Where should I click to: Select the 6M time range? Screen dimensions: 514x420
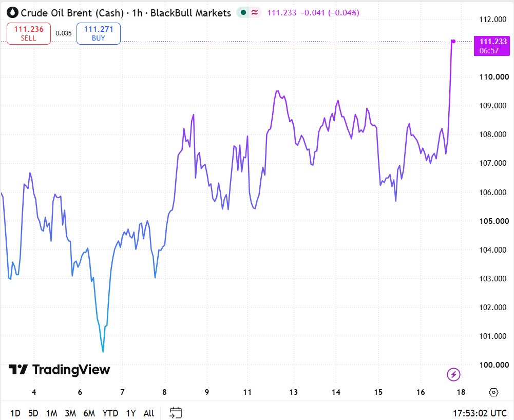pyautogui.click(x=89, y=413)
